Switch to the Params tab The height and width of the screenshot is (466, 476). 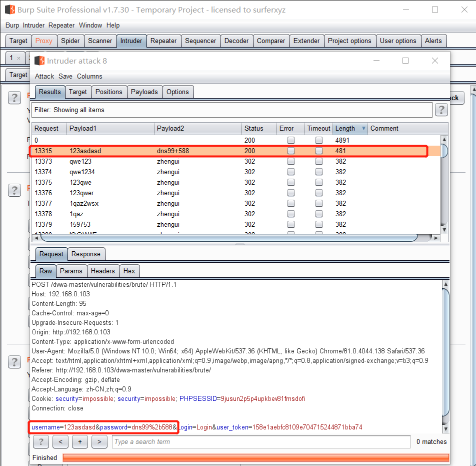(71, 271)
